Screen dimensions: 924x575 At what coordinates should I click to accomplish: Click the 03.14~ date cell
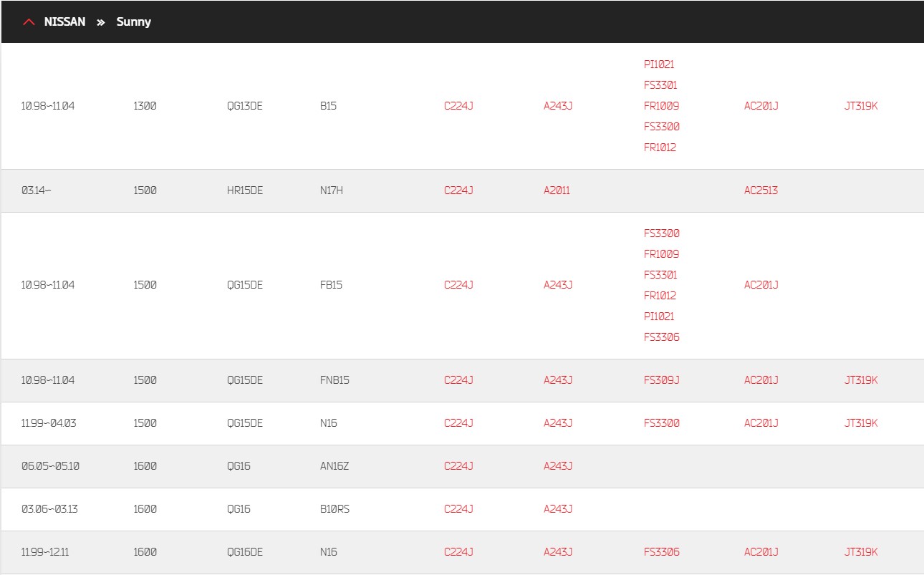coord(36,190)
